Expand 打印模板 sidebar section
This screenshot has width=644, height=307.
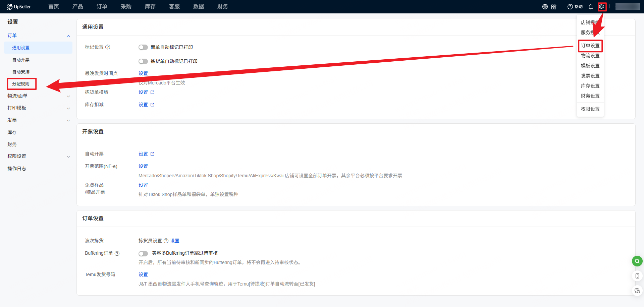point(68,108)
